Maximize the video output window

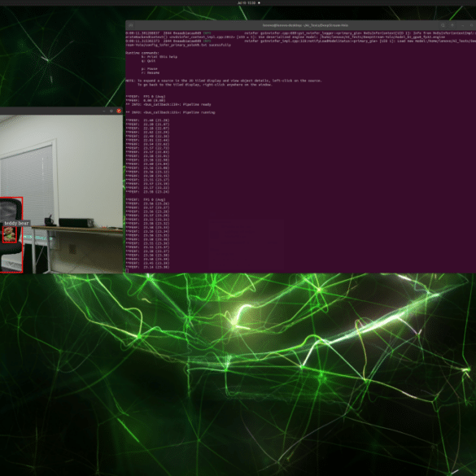[x=111, y=111]
